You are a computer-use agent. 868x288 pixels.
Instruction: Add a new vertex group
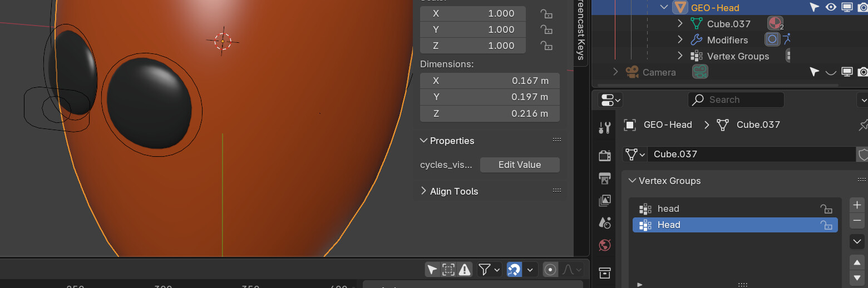857,205
